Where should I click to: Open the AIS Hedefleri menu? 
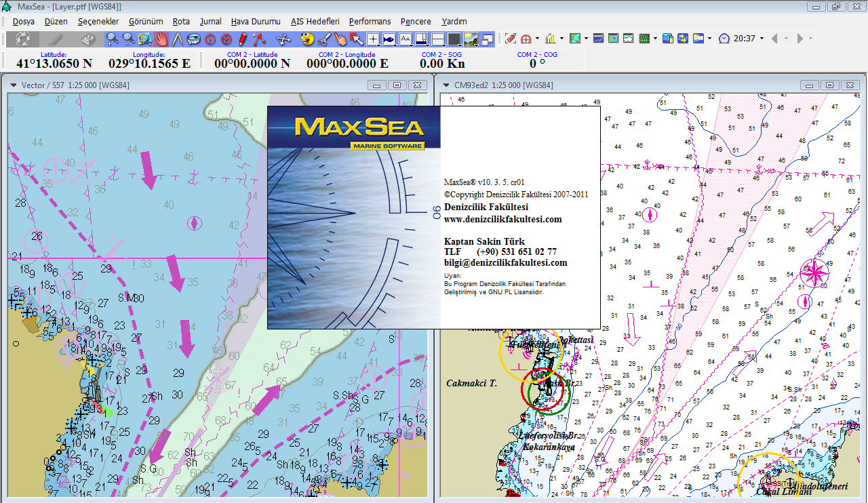point(315,21)
